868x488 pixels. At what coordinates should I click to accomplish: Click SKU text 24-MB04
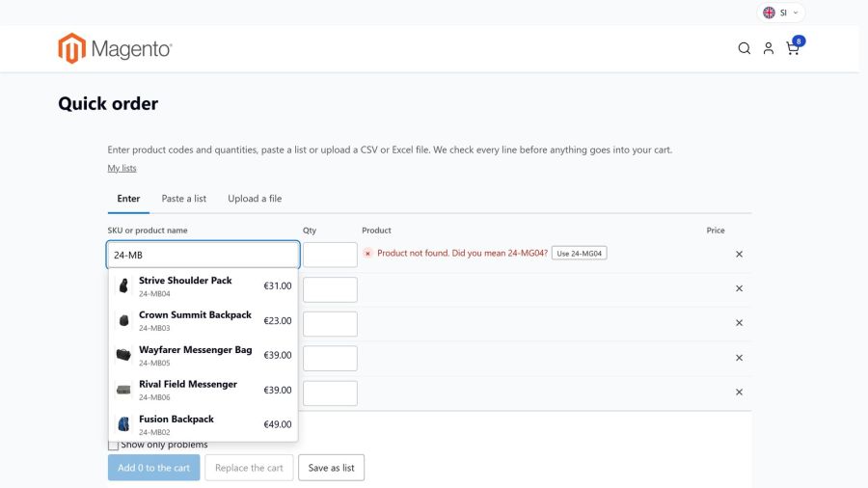tap(154, 294)
